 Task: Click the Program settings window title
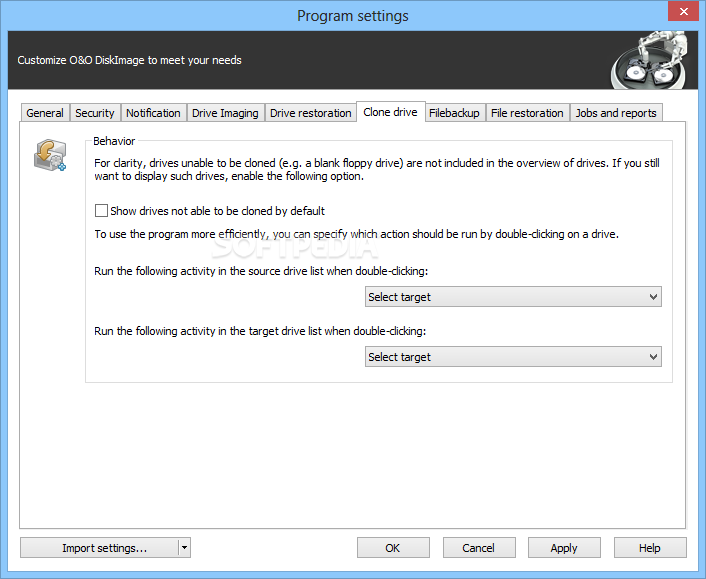click(353, 16)
